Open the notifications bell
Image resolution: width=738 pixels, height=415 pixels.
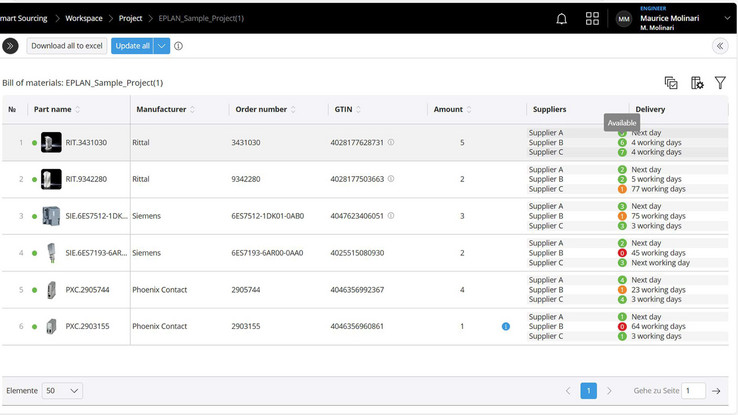click(561, 18)
